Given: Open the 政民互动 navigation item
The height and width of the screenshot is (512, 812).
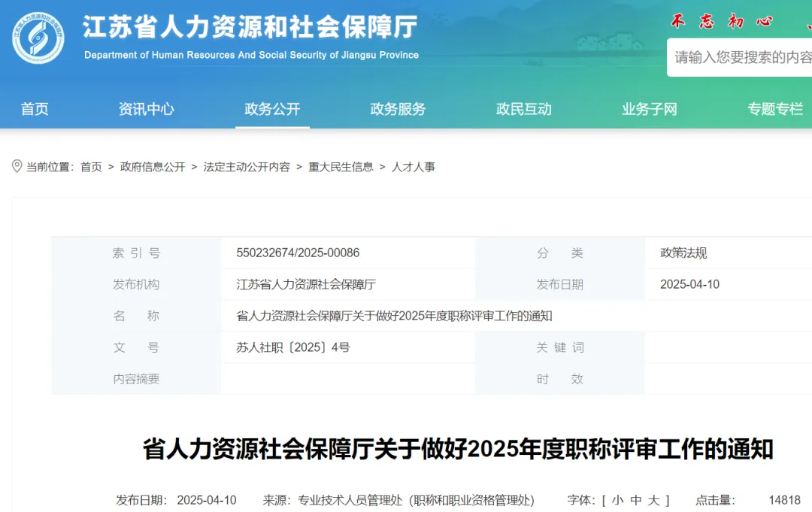Looking at the screenshot, I should pyautogui.click(x=523, y=109).
